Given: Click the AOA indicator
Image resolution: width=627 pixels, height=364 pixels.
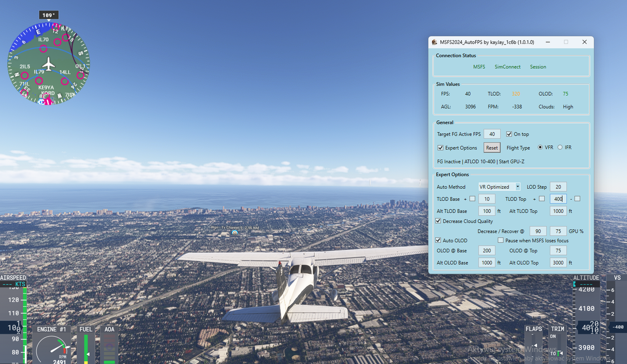Looking at the screenshot, I should (109, 345).
